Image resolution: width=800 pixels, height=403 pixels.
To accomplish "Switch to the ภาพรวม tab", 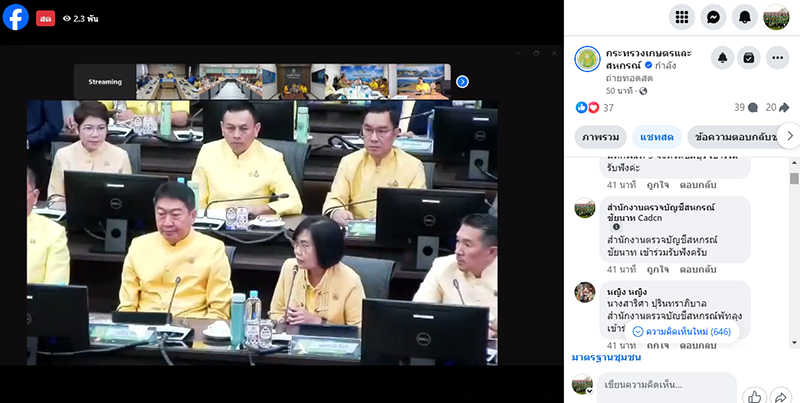I will point(601,137).
